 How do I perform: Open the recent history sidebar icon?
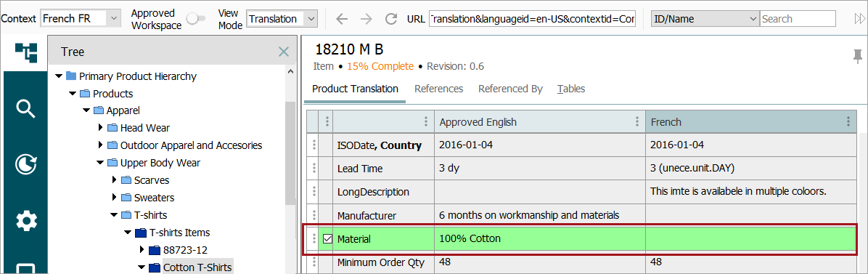(x=26, y=165)
